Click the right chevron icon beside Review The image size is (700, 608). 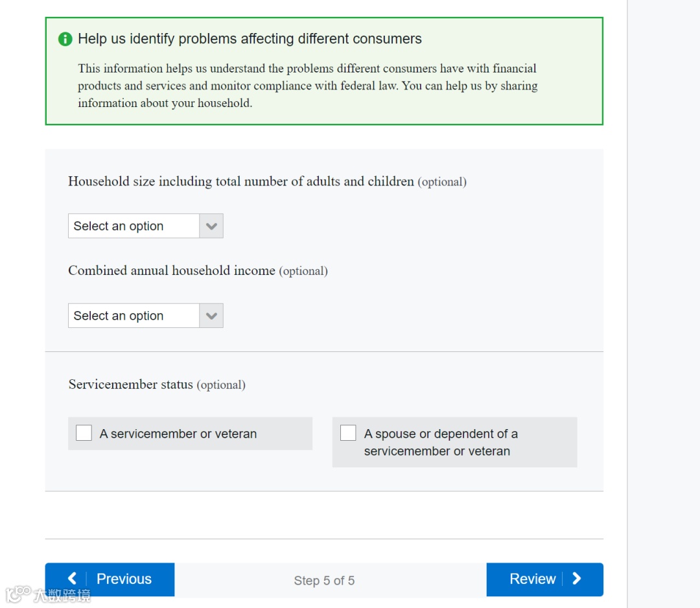pos(577,579)
